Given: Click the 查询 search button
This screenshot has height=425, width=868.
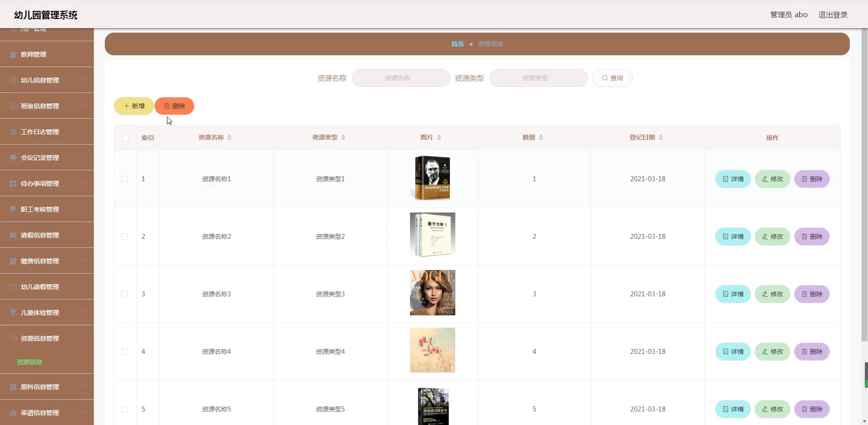Looking at the screenshot, I should (612, 78).
